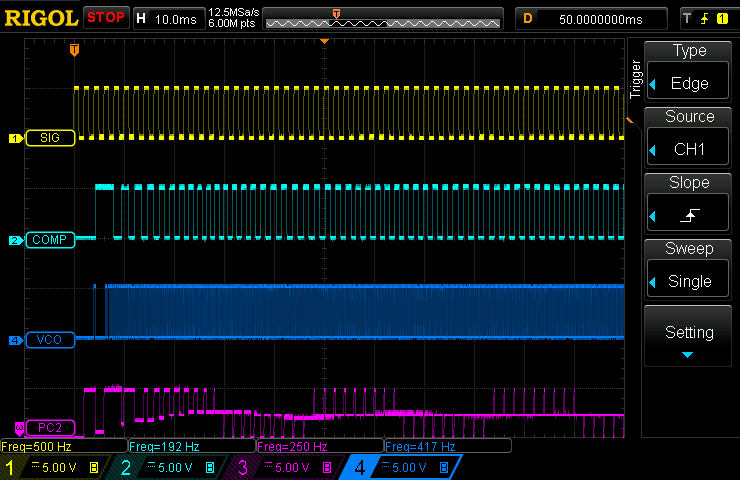Click the yellow SIG channel label
Image resolution: width=740 pixels, height=480 pixels.
click(x=49, y=138)
